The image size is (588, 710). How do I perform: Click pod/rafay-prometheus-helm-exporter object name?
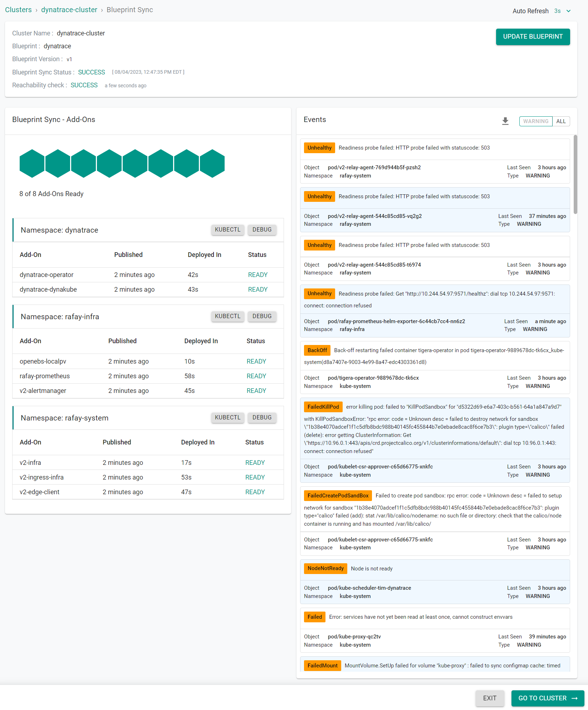396,321
